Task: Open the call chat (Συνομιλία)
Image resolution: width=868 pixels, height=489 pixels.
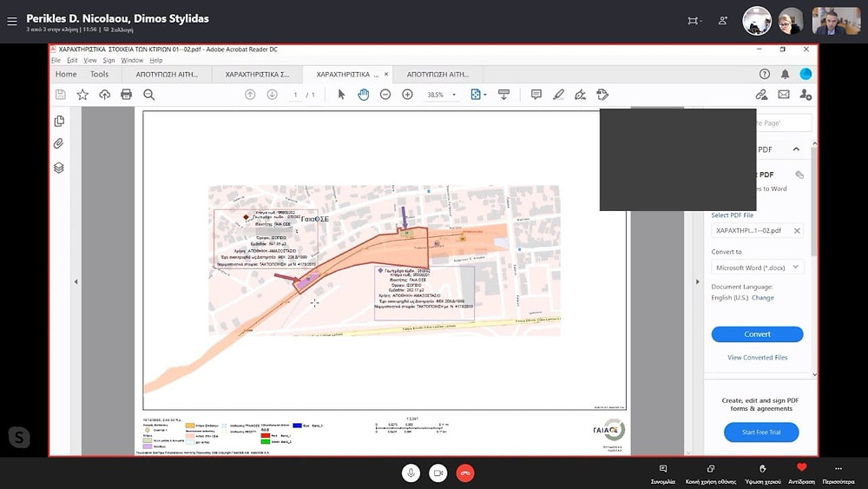Action: pyautogui.click(x=662, y=474)
